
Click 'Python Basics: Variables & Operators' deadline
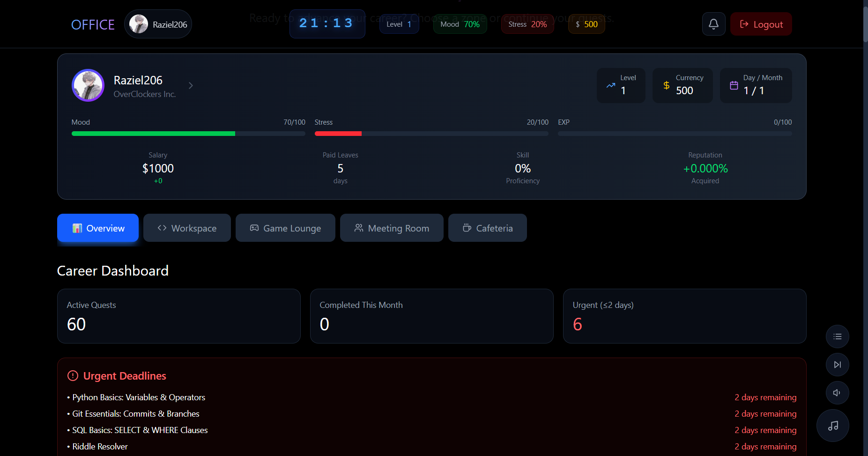coord(139,397)
